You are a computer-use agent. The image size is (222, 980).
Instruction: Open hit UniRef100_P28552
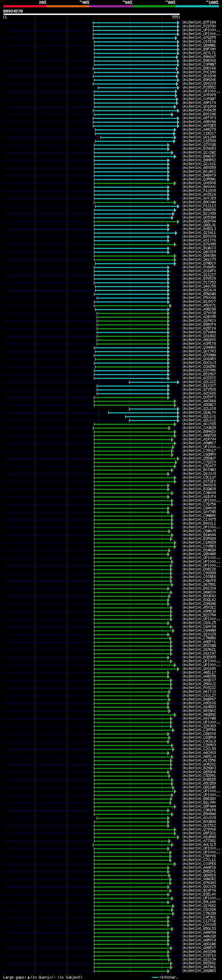pyautogui.click(x=199, y=88)
